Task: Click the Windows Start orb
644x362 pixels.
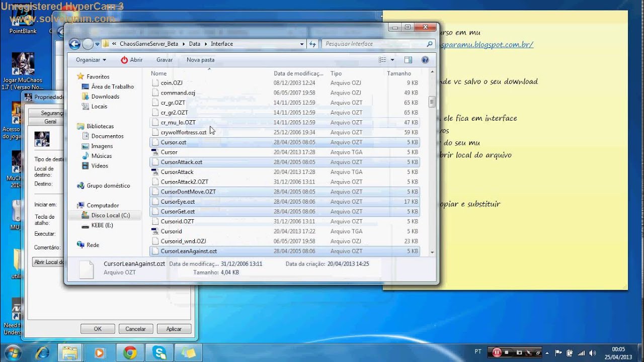Action: 13,352
